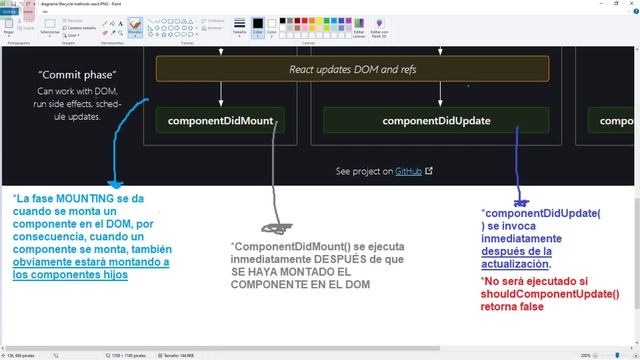
Task: Open the Tamaño line size dropdown
Action: 240,27
